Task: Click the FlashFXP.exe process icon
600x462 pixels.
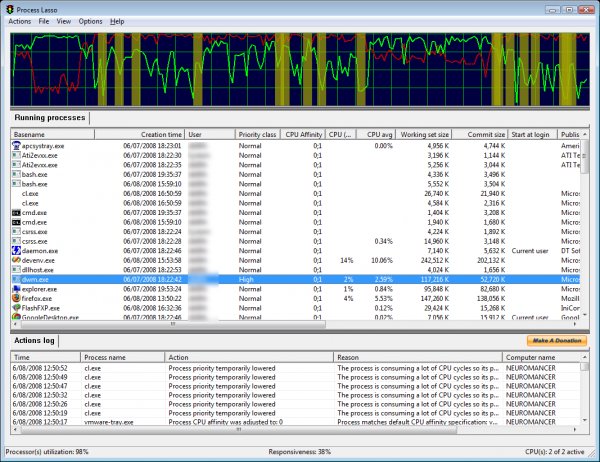Action: [16, 307]
